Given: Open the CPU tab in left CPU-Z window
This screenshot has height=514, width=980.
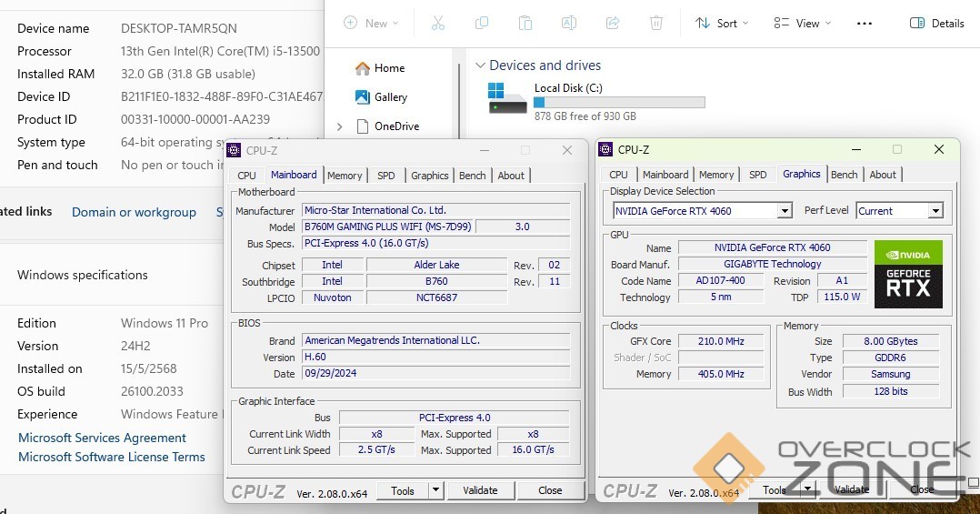Looking at the screenshot, I should (x=247, y=176).
